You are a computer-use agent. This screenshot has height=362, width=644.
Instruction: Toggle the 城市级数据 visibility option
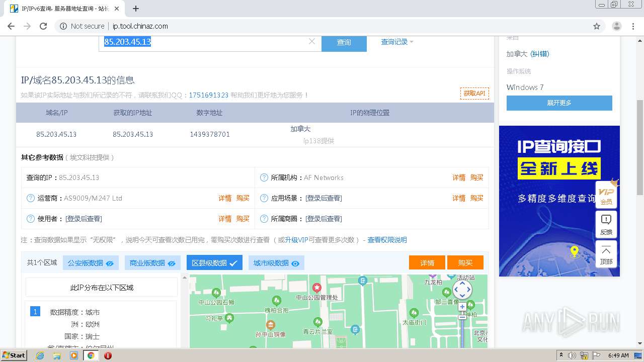pyautogui.click(x=276, y=263)
